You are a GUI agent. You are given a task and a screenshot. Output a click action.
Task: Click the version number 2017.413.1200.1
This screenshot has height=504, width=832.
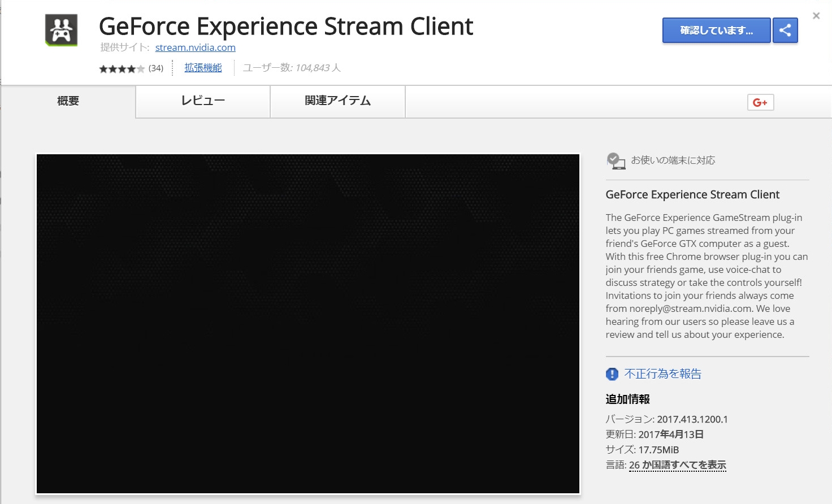pos(692,419)
